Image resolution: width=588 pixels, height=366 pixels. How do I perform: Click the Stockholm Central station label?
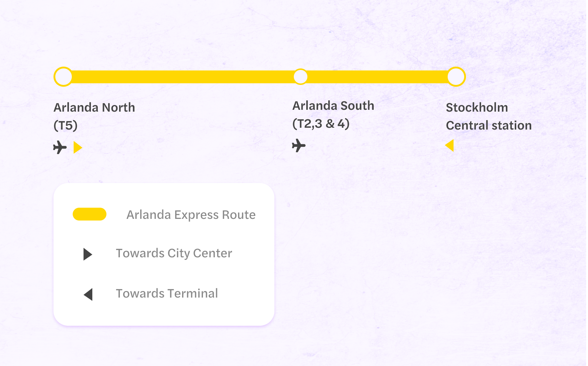click(489, 116)
